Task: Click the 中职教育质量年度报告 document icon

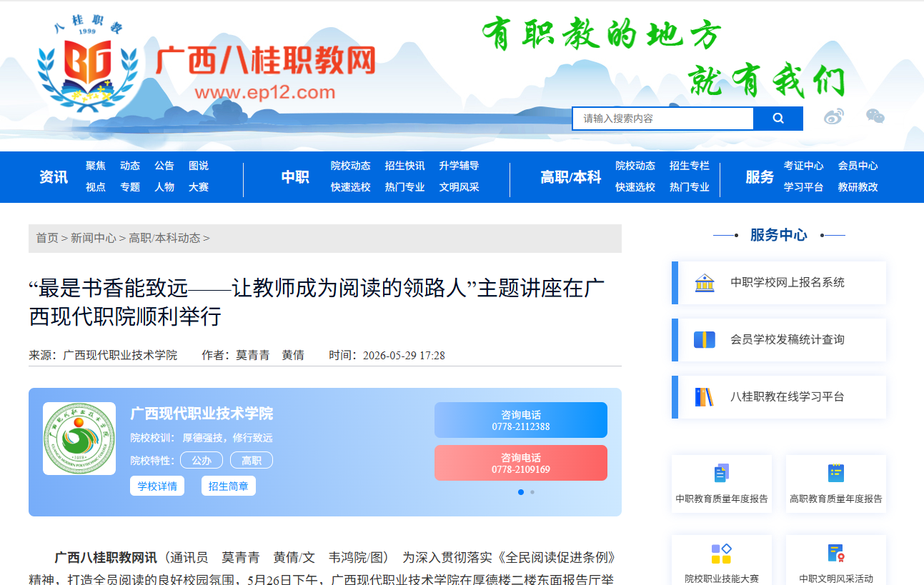Action: point(722,473)
